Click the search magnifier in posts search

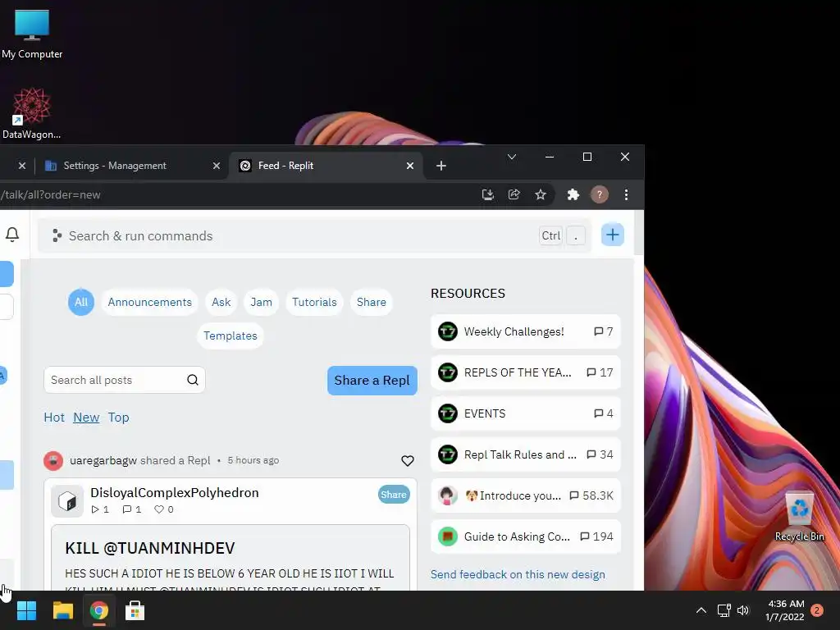pyautogui.click(x=193, y=380)
